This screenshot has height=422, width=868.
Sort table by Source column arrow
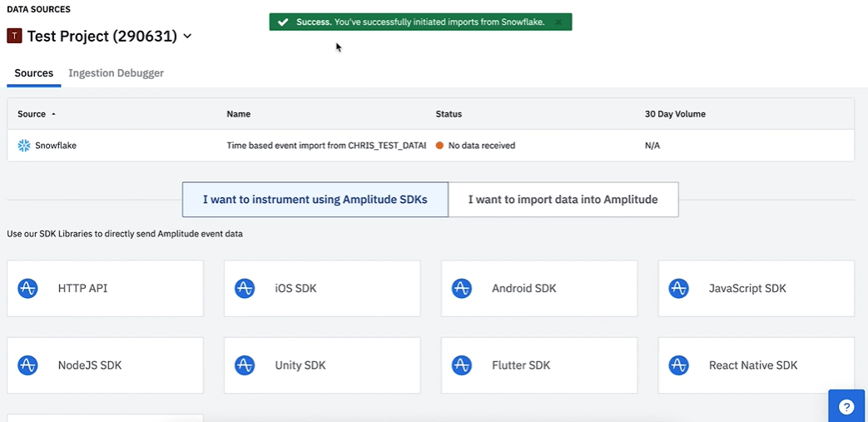pos(54,114)
